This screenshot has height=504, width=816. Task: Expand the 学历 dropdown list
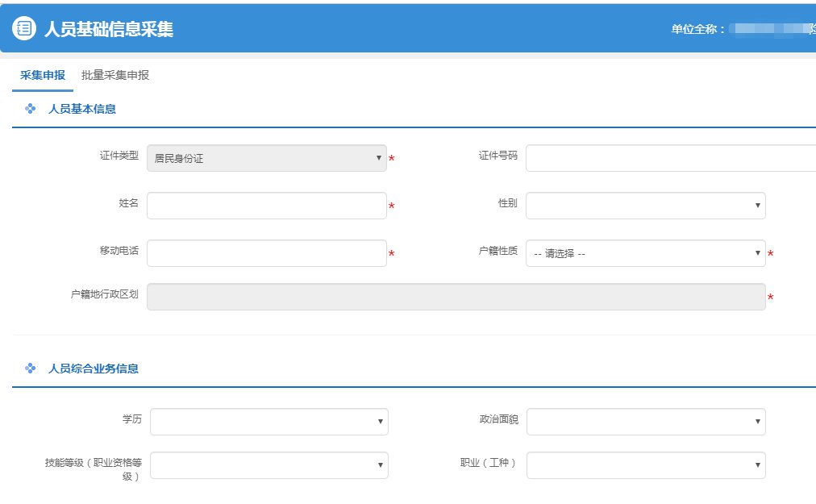(269, 422)
